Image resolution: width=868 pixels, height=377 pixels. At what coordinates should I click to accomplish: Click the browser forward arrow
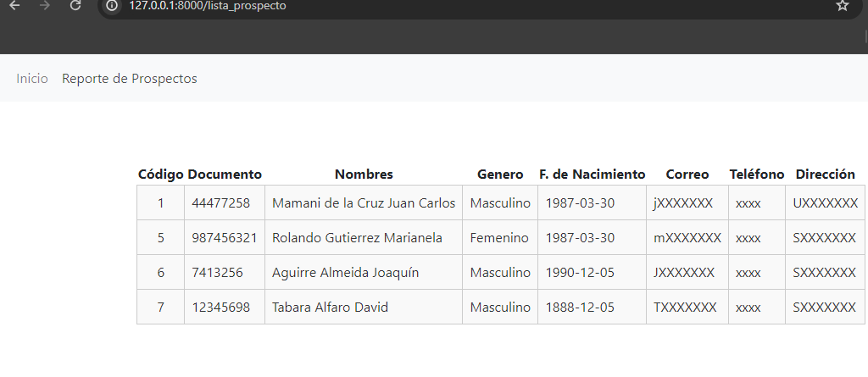(x=46, y=6)
